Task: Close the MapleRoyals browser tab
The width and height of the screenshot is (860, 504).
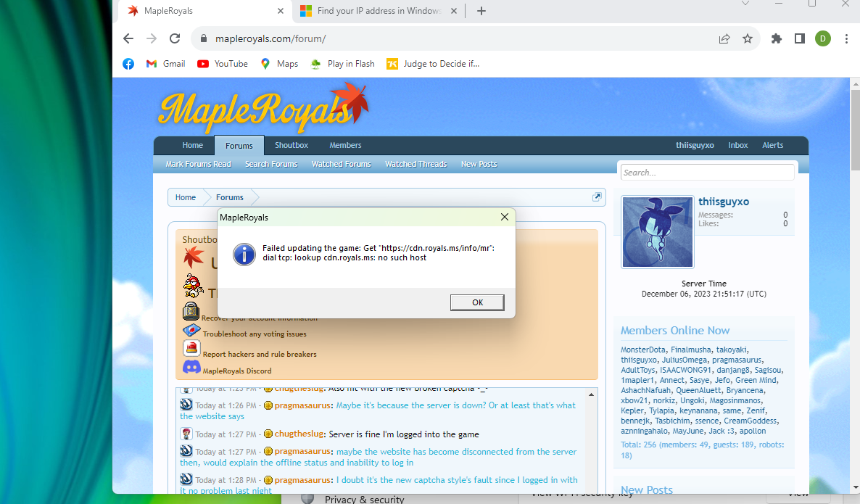Action: click(281, 11)
